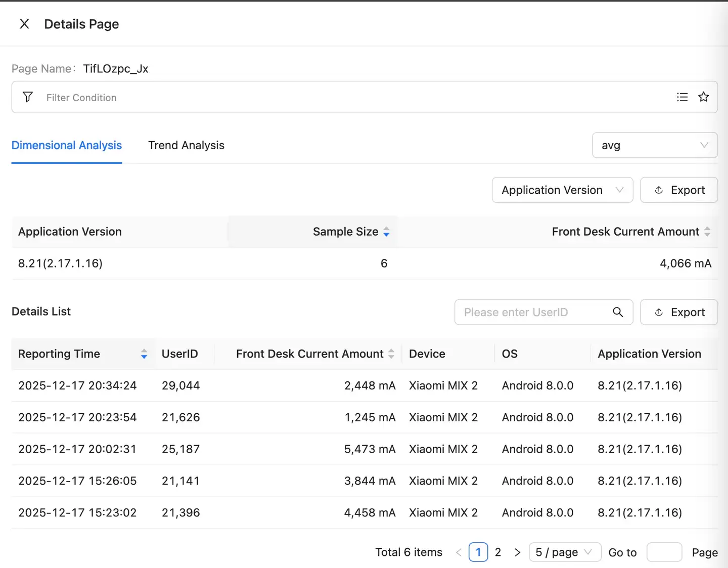Open the Application Version dimension dropdown
This screenshot has width=728, height=568.
coord(562,190)
